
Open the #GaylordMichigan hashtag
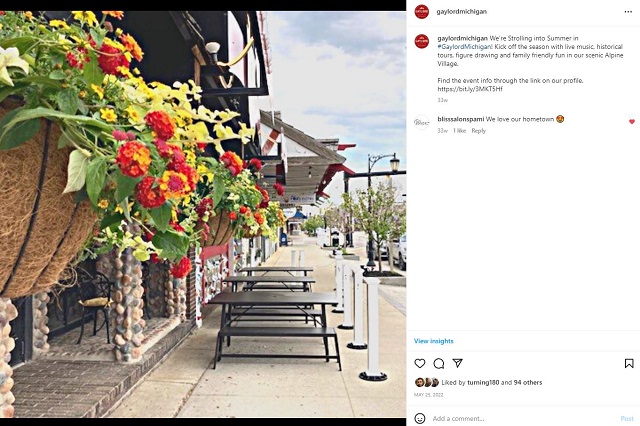pos(464,47)
